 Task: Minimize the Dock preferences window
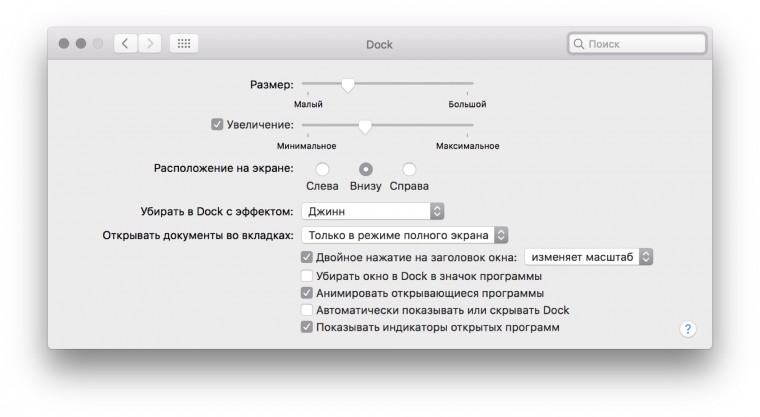[x=81, y=44]
